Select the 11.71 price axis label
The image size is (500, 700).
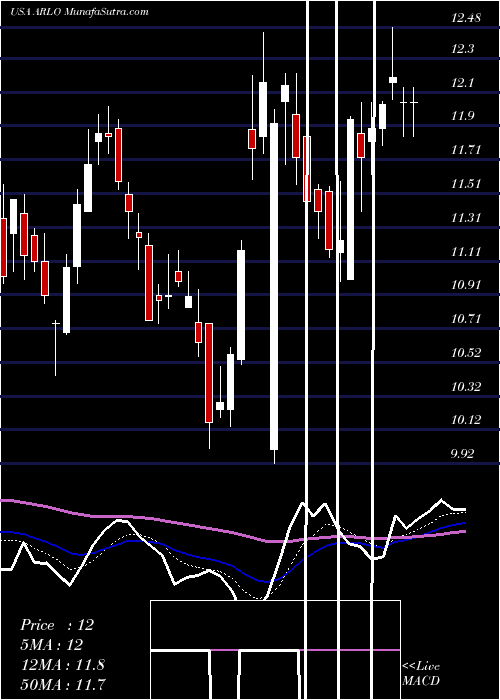pos(466,150)
